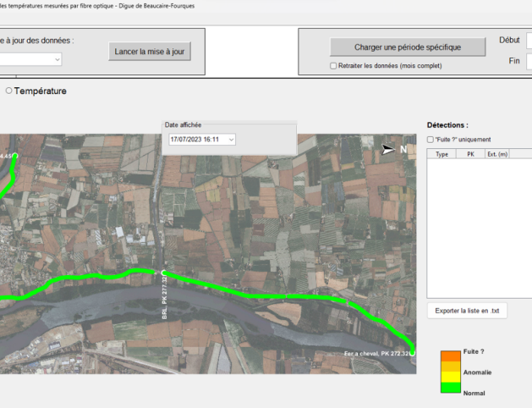Click the green Normal legend swatch

point(450,388)
